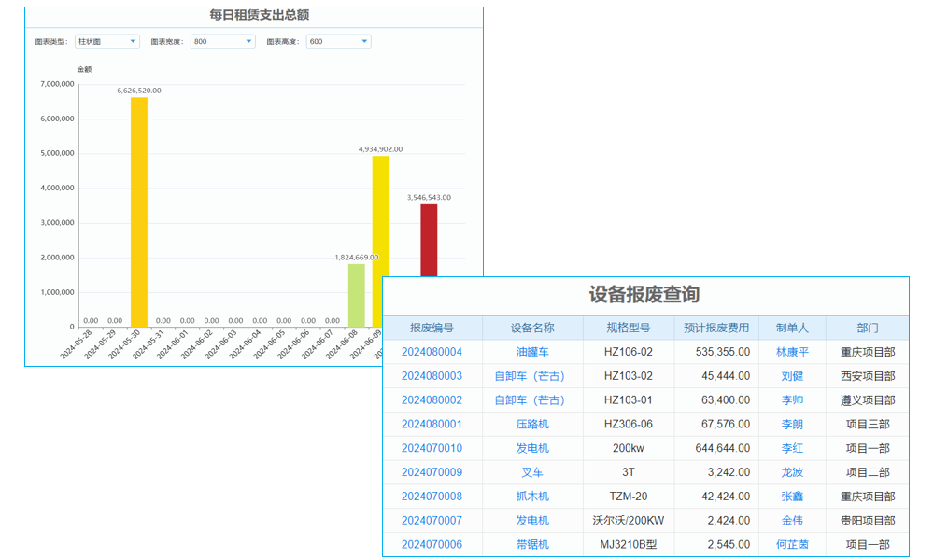This screenshot has height=560, width=934.
Task: Select creator link 林康平
Action: (791, 351)
